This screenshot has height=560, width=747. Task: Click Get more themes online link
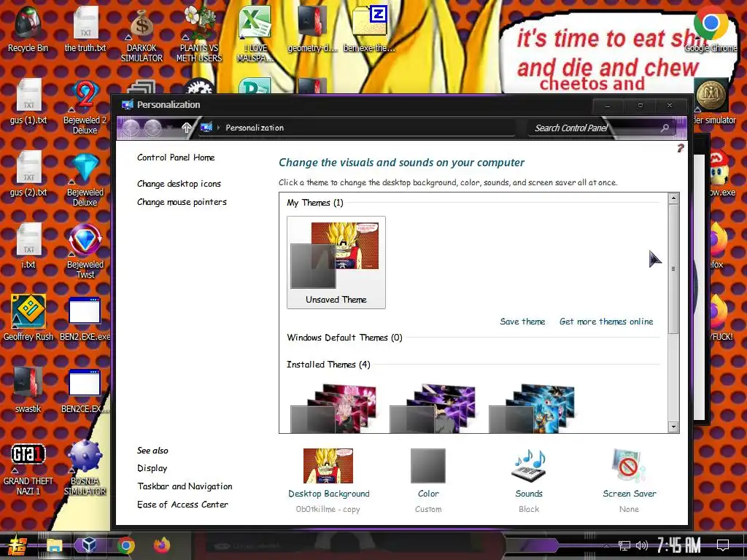click(606, 322)
